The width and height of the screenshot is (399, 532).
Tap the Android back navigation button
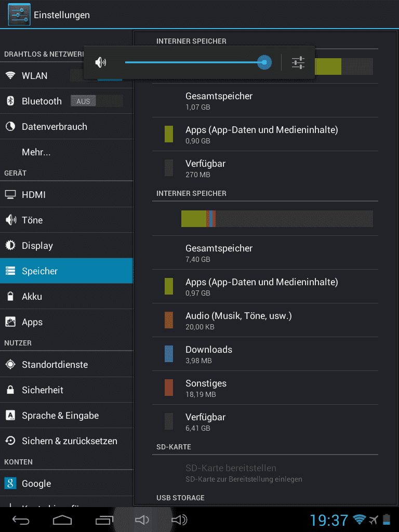point(21,520)
